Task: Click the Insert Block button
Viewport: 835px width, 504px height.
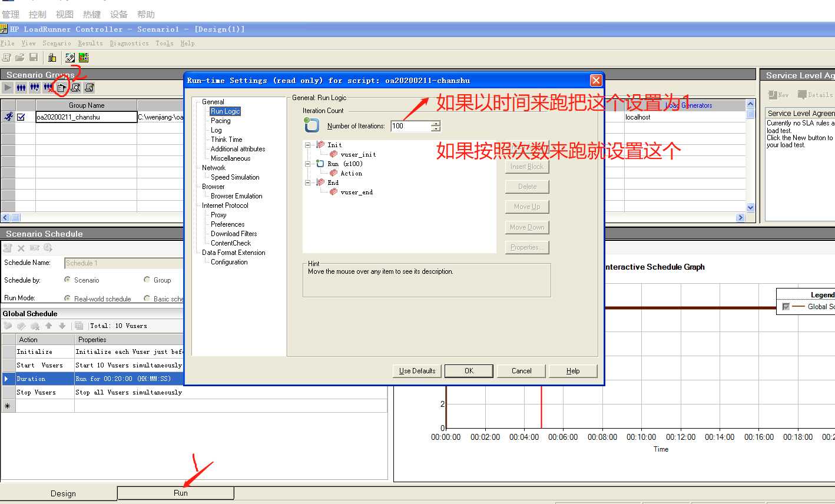Action: 527,167
